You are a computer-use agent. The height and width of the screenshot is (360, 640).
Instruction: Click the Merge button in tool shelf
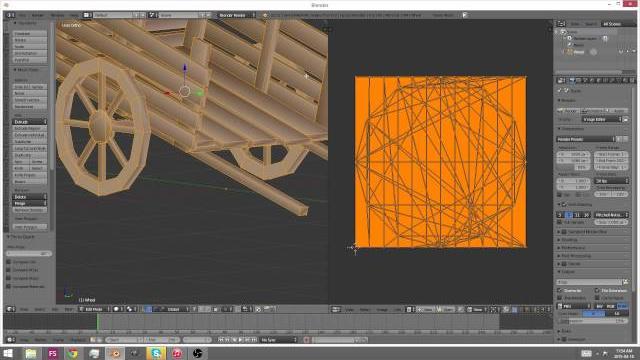point(30,203)
